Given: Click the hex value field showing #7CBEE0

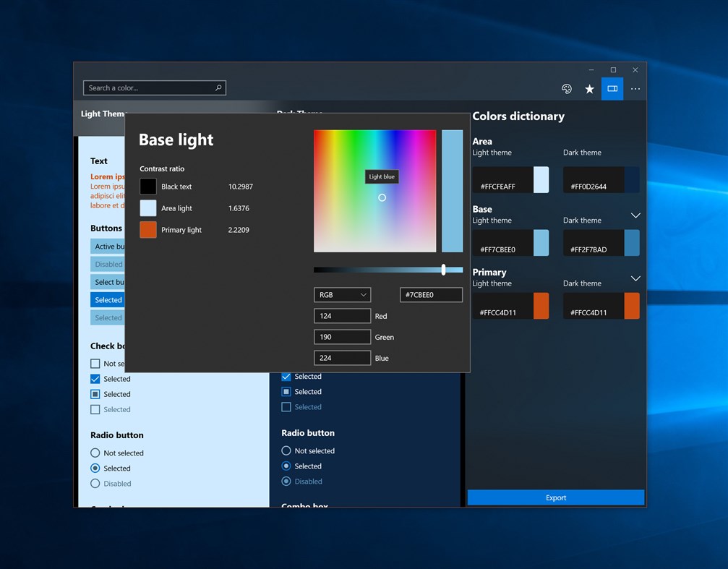Looking at the screenshot, I should 431,294.
